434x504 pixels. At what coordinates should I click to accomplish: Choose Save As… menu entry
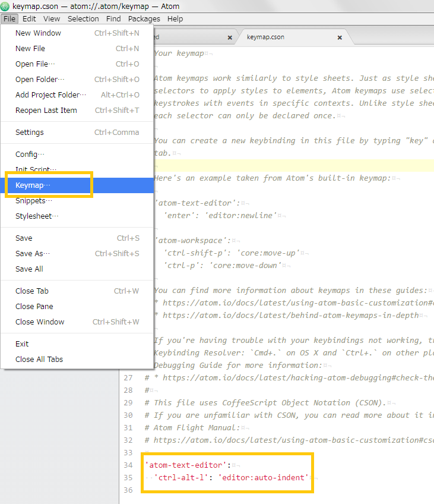pos(77,254)
